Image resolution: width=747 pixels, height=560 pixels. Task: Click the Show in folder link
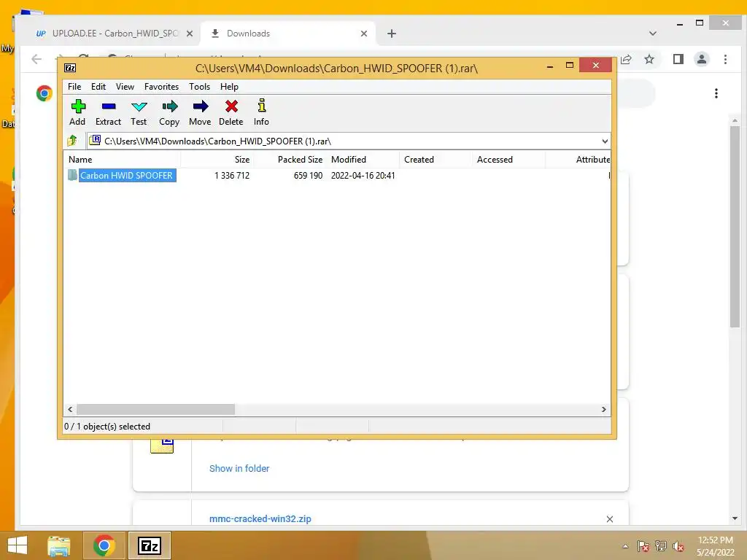(239, 469)
